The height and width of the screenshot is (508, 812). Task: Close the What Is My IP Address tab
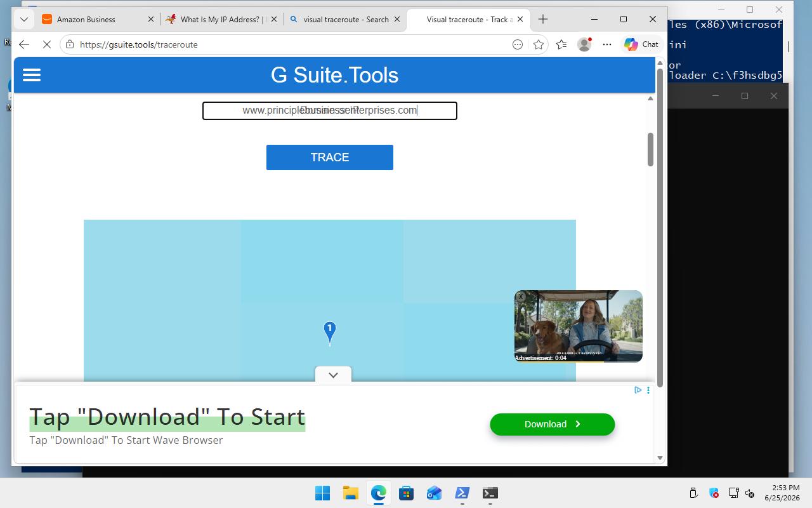[274, 19]
